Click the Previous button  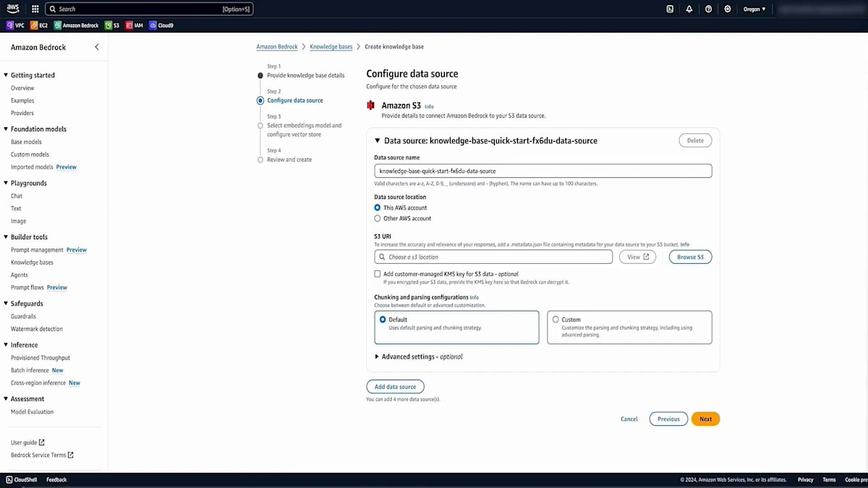point(668,419)
